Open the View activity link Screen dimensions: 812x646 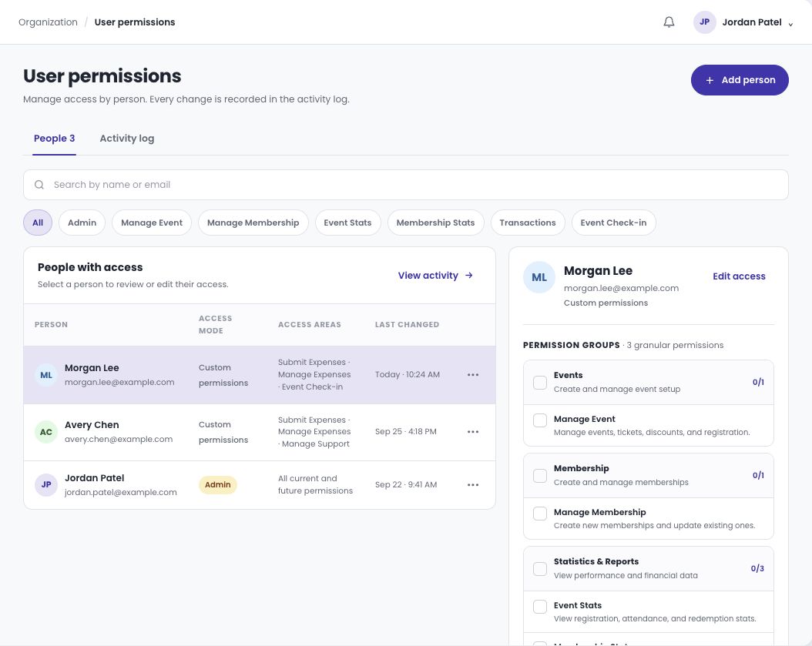pos(435,276)
